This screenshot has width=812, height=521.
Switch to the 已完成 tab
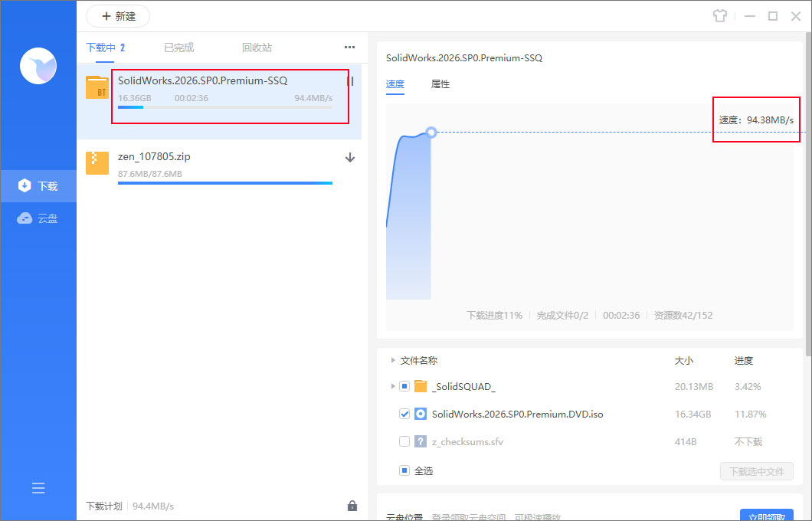click(179, 48)
